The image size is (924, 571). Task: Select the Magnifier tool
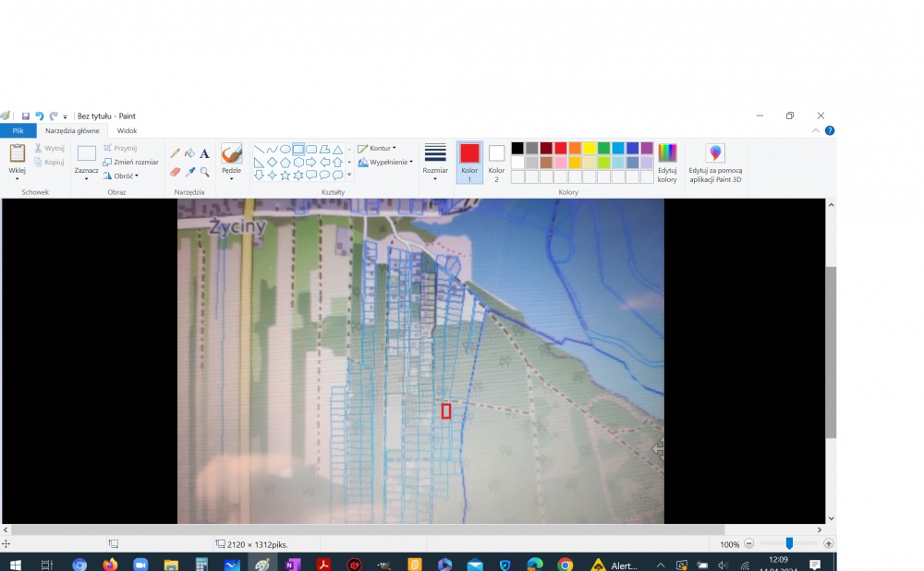(204, 172)
